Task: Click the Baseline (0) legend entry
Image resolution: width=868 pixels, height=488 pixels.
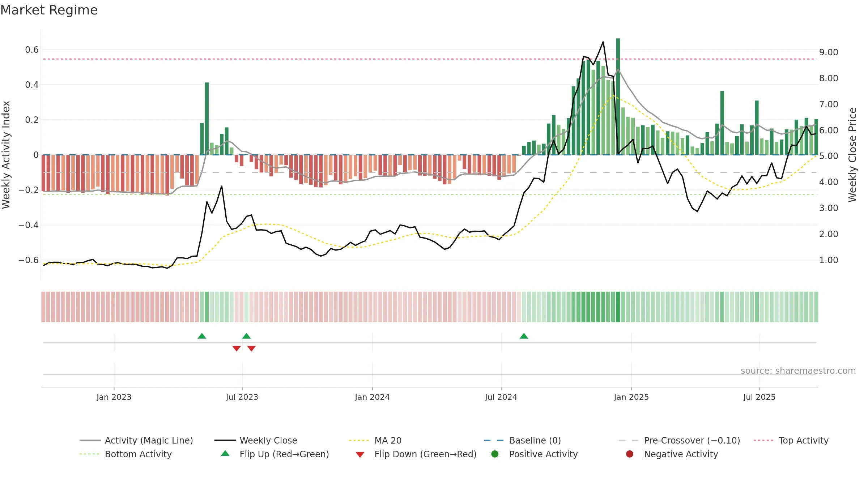Action: [x=522, y=440]
